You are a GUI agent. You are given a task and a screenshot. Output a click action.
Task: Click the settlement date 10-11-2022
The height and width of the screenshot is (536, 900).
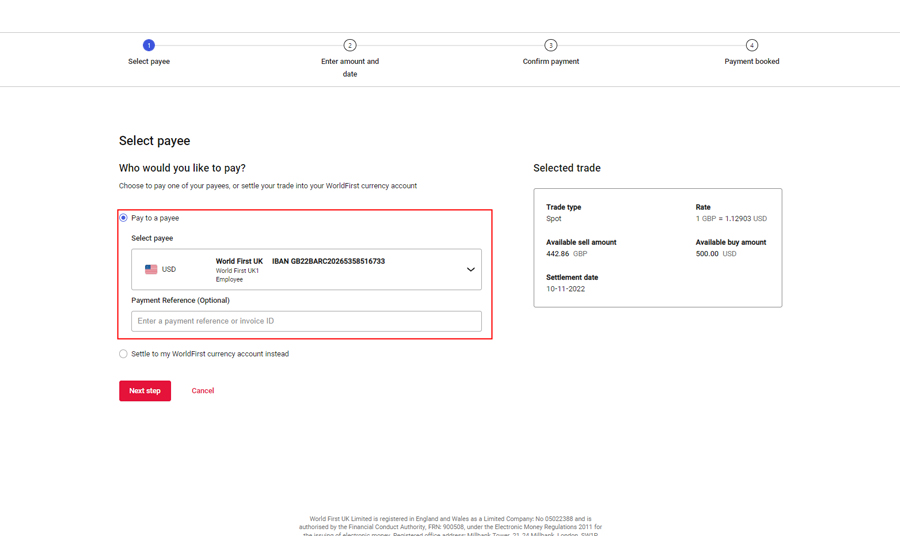click(x=566, y=289)
